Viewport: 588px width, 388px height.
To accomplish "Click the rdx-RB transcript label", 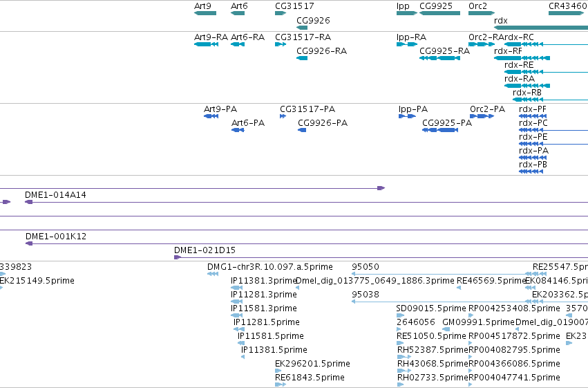I will tap(527, 93).
